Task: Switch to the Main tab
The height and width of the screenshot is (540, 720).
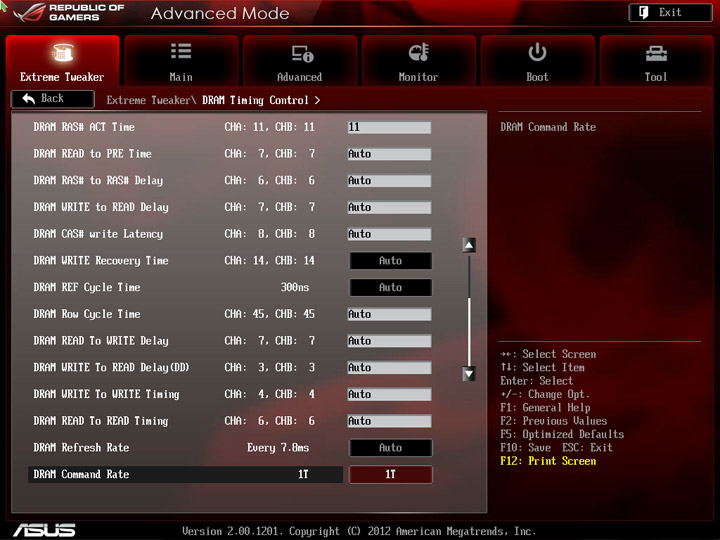Action: tap(181, 61)
